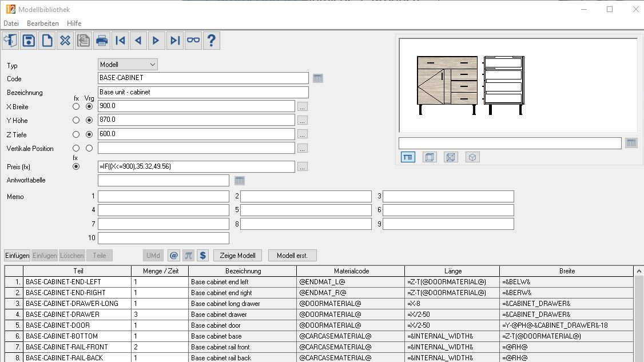
Task: Open the Typ dropdown showing Modell
Action: (x=128, y=65)
